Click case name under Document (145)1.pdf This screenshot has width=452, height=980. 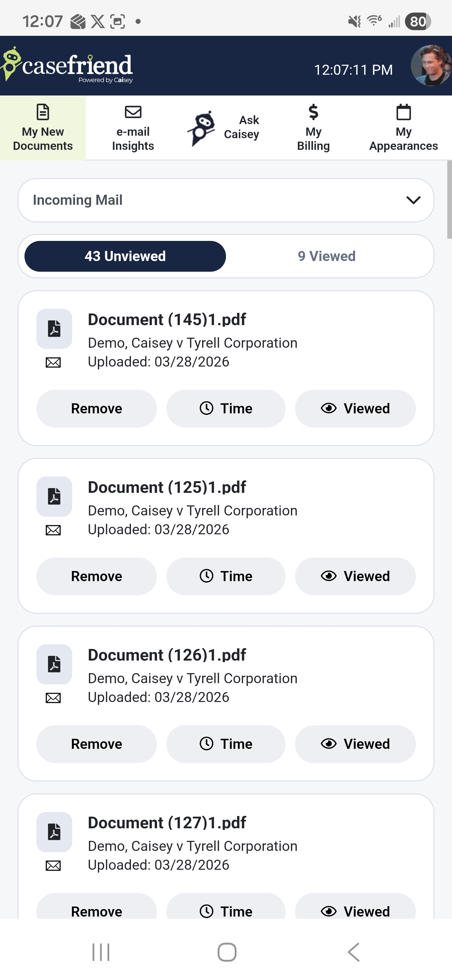[192, 343]
